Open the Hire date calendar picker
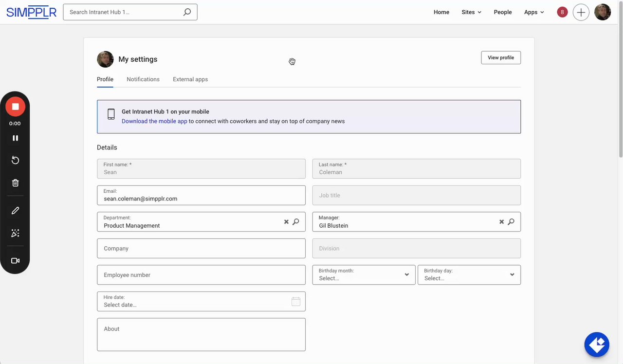 (295, 302)
